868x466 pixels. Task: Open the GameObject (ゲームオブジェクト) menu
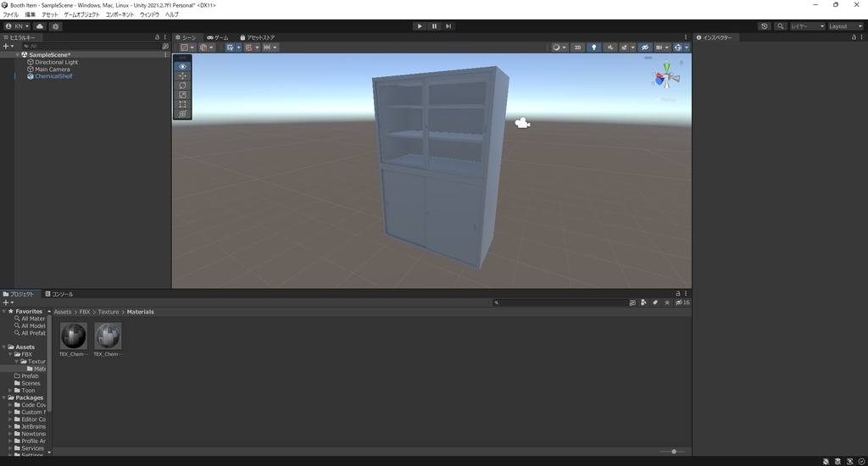82,14
